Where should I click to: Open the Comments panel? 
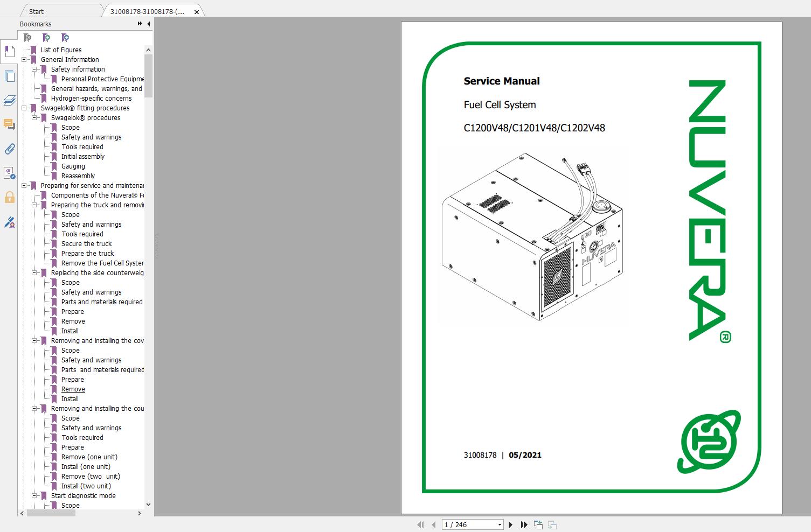click(9, 124)
